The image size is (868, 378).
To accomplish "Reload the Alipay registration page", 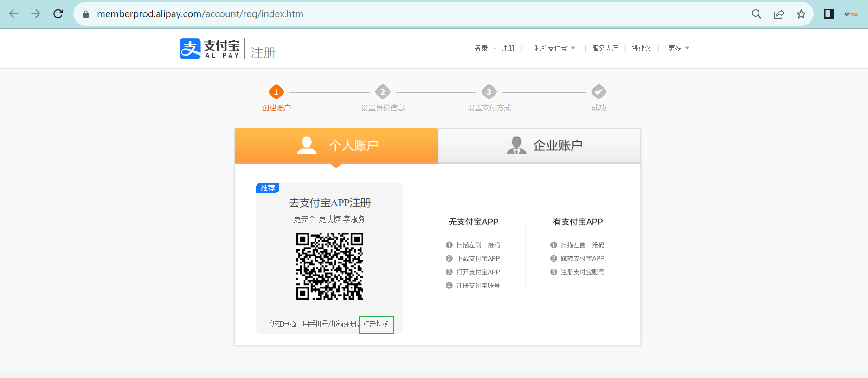I will click(x=58, y=14).
